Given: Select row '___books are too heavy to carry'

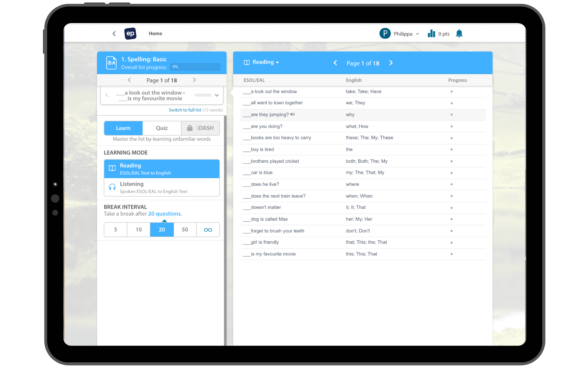Looking at the screenshot, I should (363, 138).
